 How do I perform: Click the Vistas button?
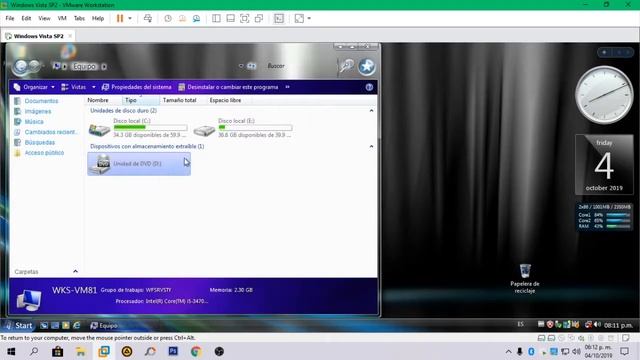(x=74, y=87)
